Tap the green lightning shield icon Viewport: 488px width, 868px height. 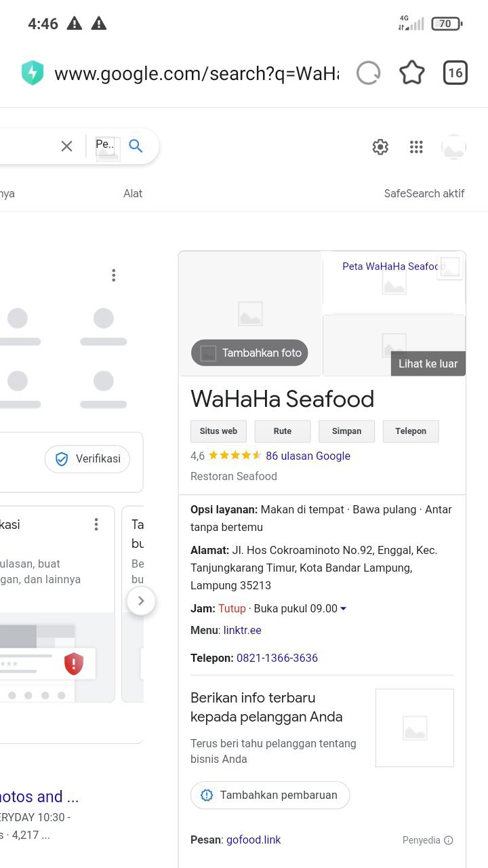pos(33,73)
